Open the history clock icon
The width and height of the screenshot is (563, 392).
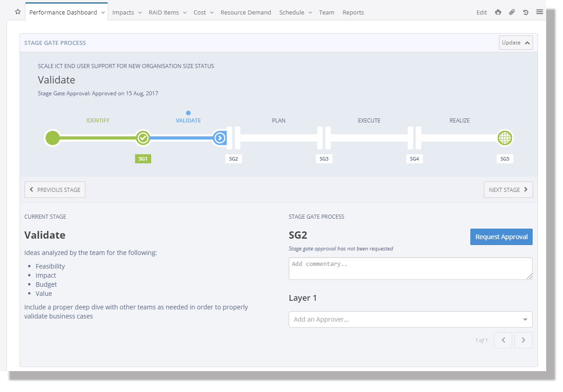(x=525, y=12)
